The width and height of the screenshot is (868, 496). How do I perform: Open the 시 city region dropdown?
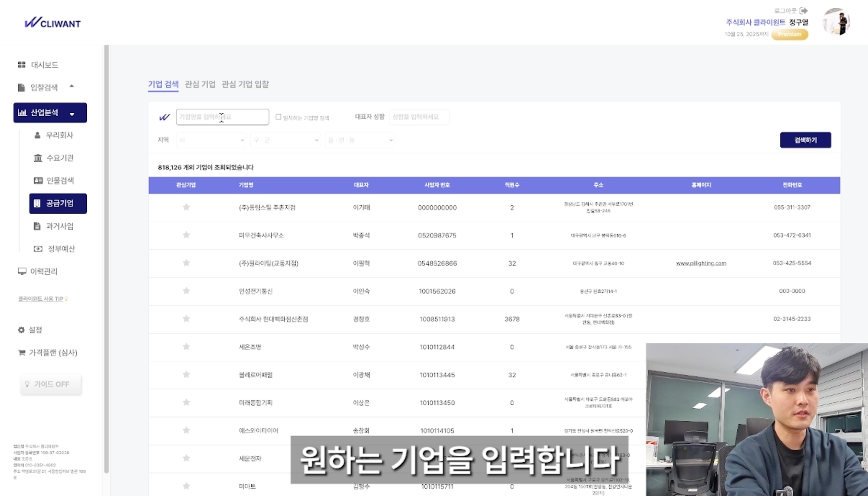[x=211, y=140]
